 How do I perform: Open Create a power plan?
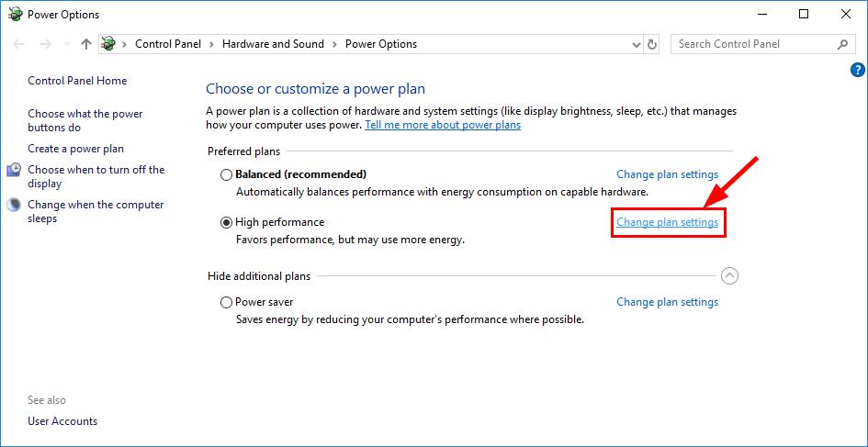pos(76,149)
